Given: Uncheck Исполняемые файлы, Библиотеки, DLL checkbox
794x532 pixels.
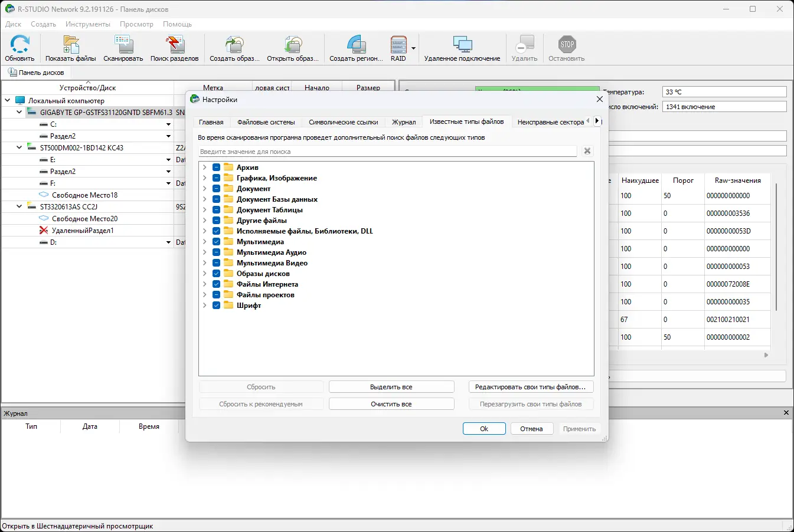Looking at the screenshot, I should [x=216, y=231].
